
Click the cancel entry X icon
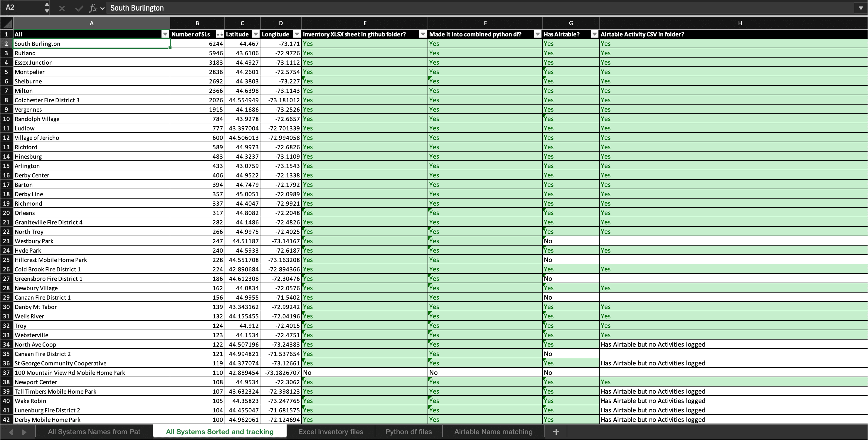tap(62, 8)
